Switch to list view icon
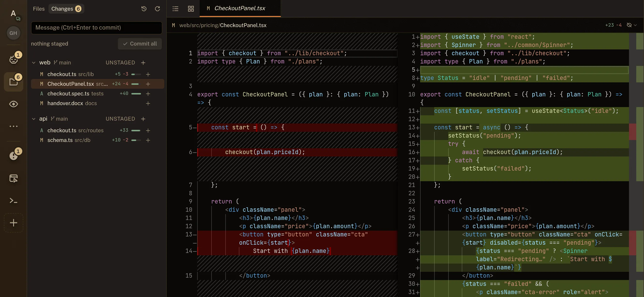The image size is (644, 297). pyautogui.click(x=175, y=9)
